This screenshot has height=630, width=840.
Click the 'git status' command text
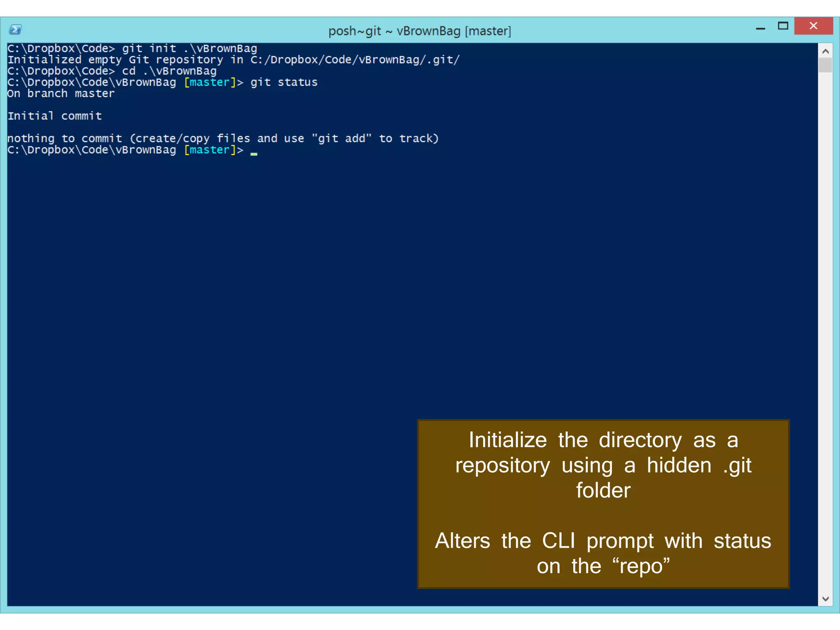coord(284,82)
